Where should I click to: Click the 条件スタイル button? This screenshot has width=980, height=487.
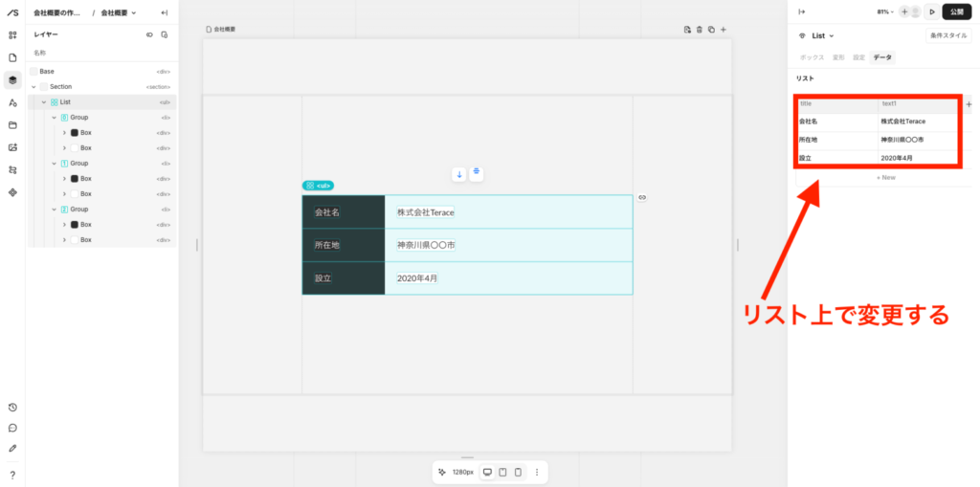point(948,35)
